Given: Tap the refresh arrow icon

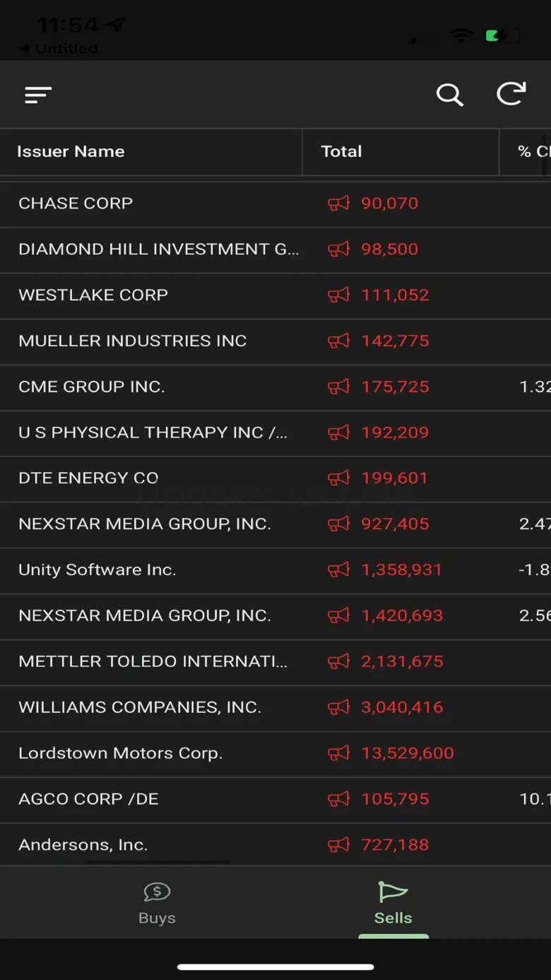Looking at the screenshot, I should click(x=511, y=94).
